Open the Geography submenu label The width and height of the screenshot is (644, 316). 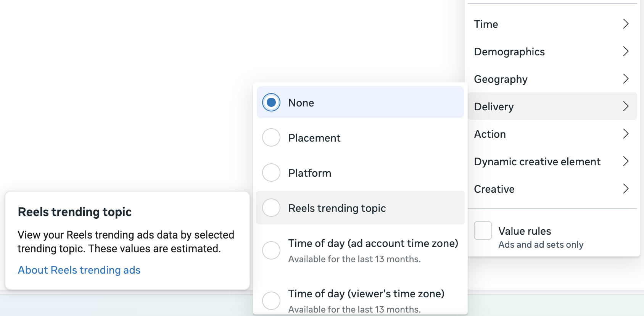[501, 79]
